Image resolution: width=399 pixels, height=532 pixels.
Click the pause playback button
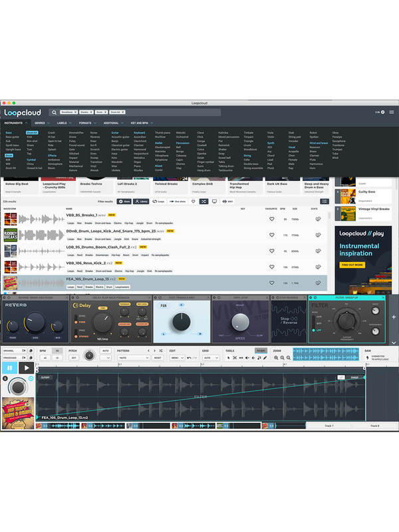point(10,368)
